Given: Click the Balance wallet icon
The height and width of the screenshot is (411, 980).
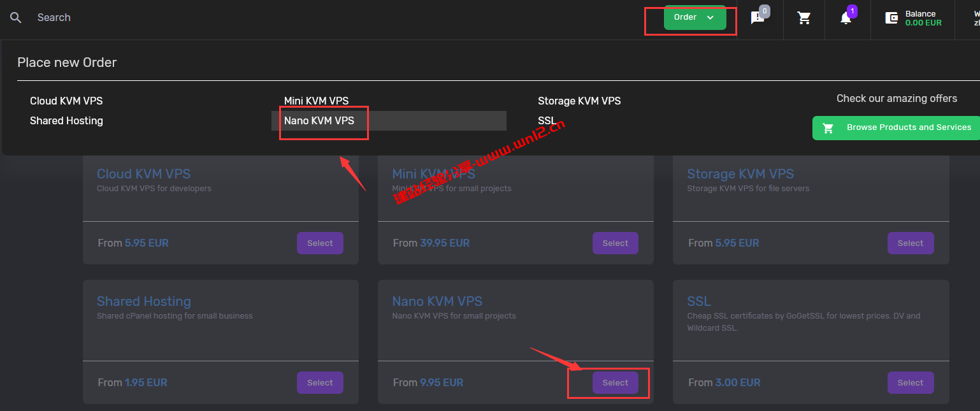Looking at the screenshot, I should pyautogui.click(x=891, y=18).
